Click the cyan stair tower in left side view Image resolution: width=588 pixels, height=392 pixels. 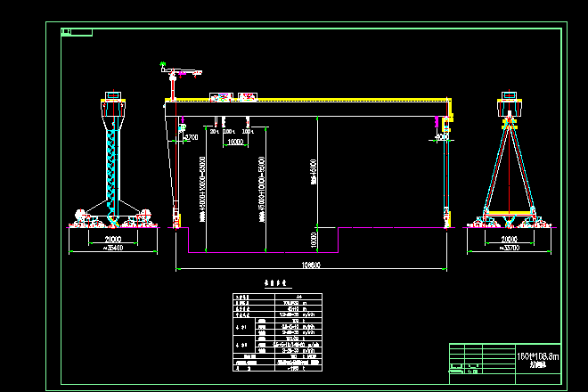click(x=112, y=173)
